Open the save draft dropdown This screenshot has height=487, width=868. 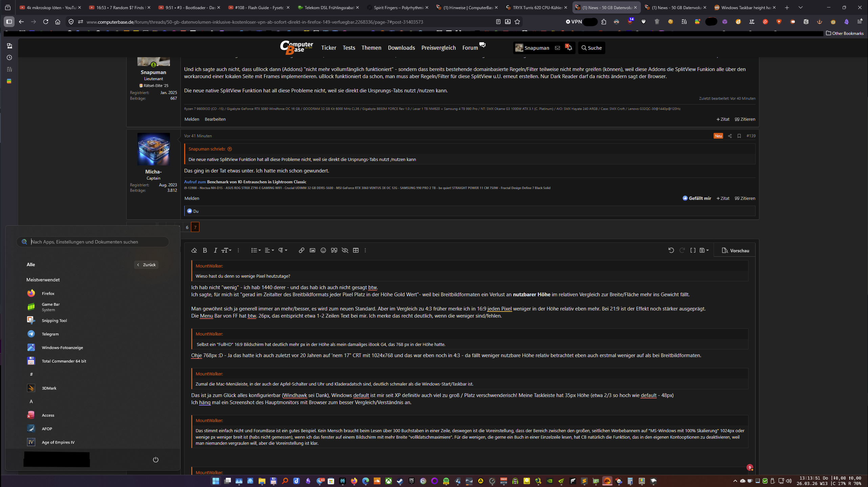pos(704,250)
